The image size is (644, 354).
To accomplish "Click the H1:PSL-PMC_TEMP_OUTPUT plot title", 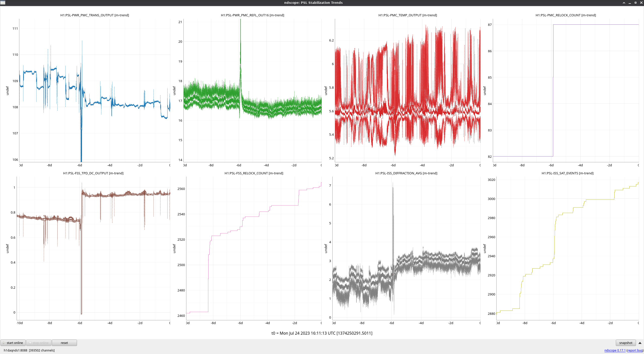I will coord(408,15).
